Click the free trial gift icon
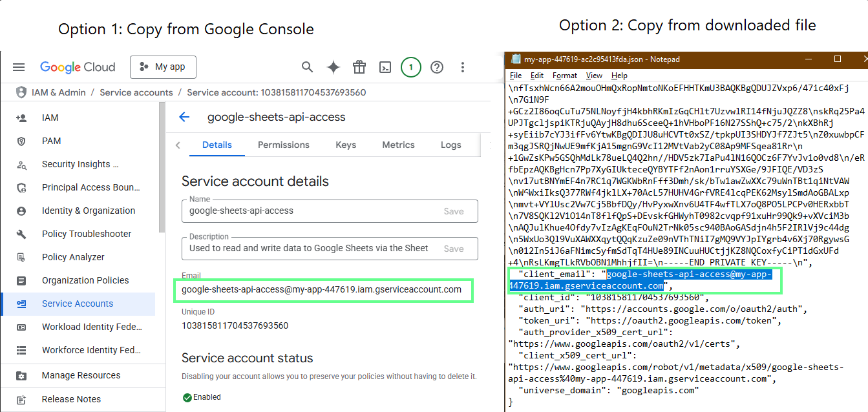Image resolution: width=868 pixels, height=412 pixels. (x=359, y=67)
